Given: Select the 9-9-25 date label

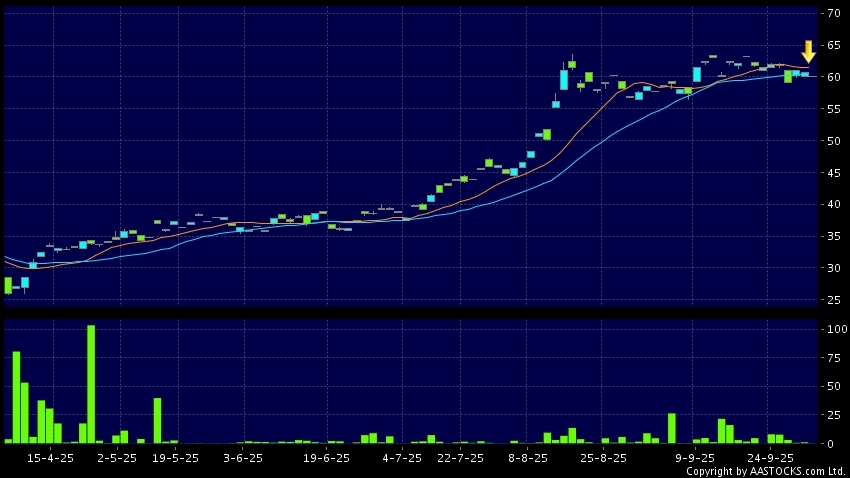Looking at the screenshot, I should coord(695,458).
